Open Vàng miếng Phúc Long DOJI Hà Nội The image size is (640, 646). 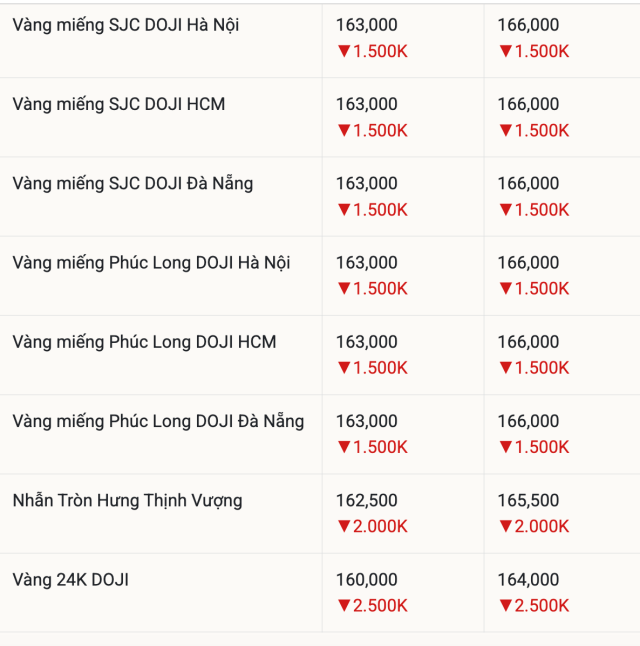pyautogui.click(x=152, y=263)
